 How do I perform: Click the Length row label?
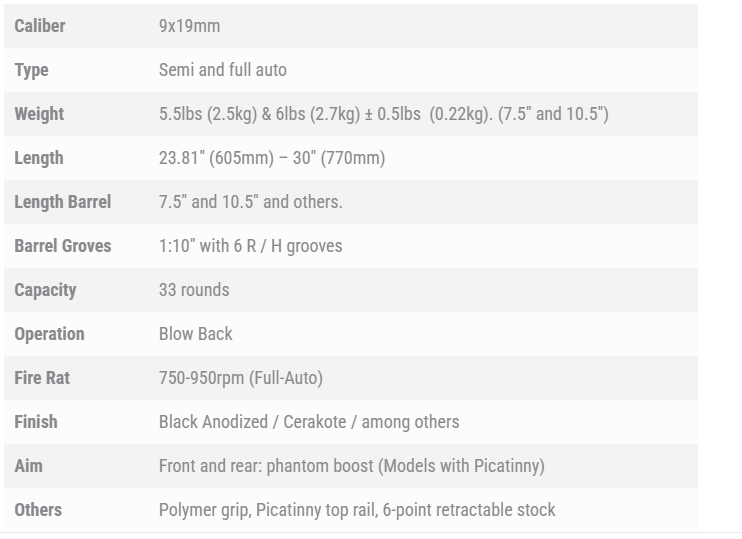coord(39,158)
